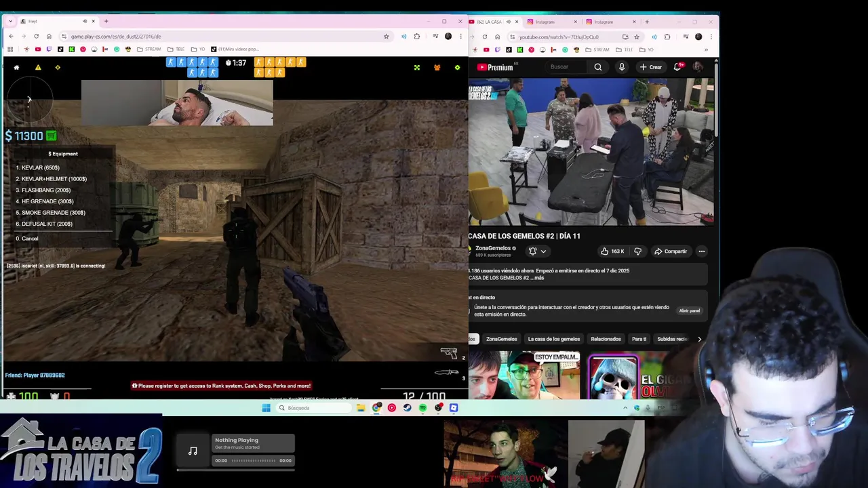Open video more actions three-dot menu
This screenshot has height=488, width=868.
point(702,251)
